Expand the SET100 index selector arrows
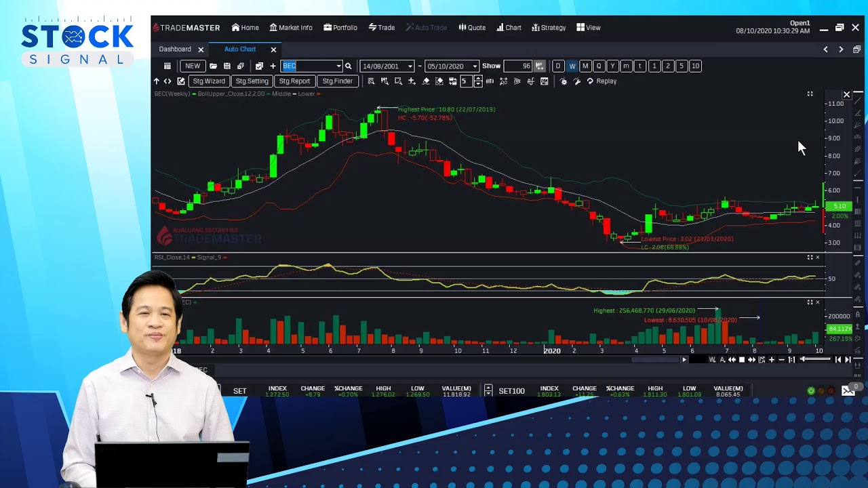This screenshot has height=488, width=868. [488, 390]
